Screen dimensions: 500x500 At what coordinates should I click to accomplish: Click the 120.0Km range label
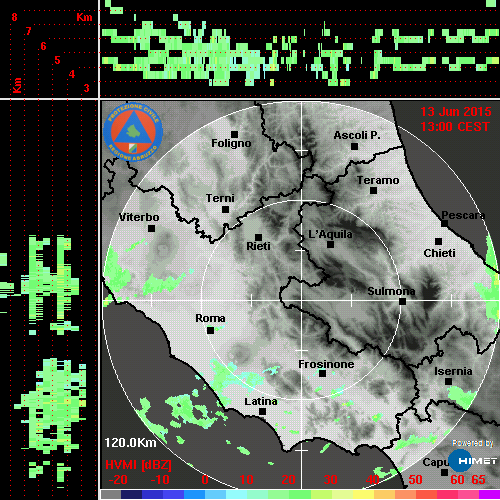pyautogui.click(x=130, y=443)
